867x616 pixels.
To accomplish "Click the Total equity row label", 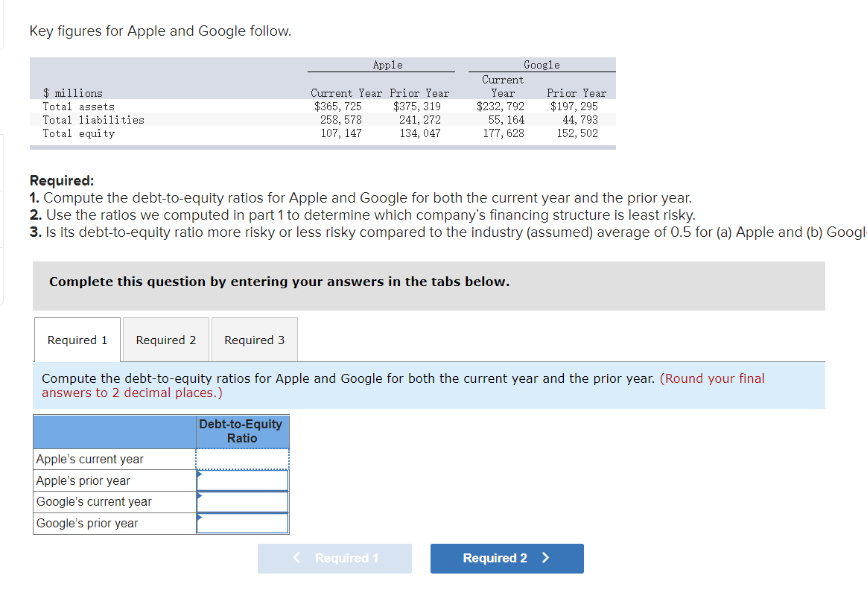I will (79, 133).
